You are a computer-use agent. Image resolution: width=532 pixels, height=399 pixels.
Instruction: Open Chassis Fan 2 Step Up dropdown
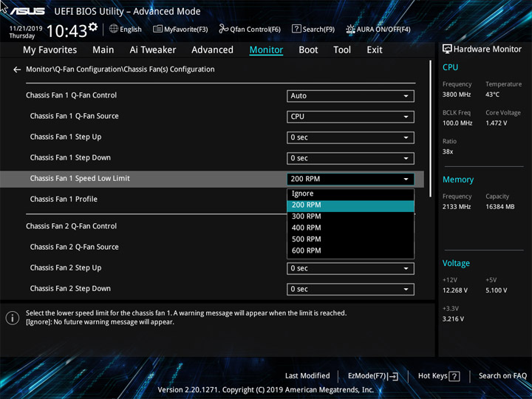point(350,268)
